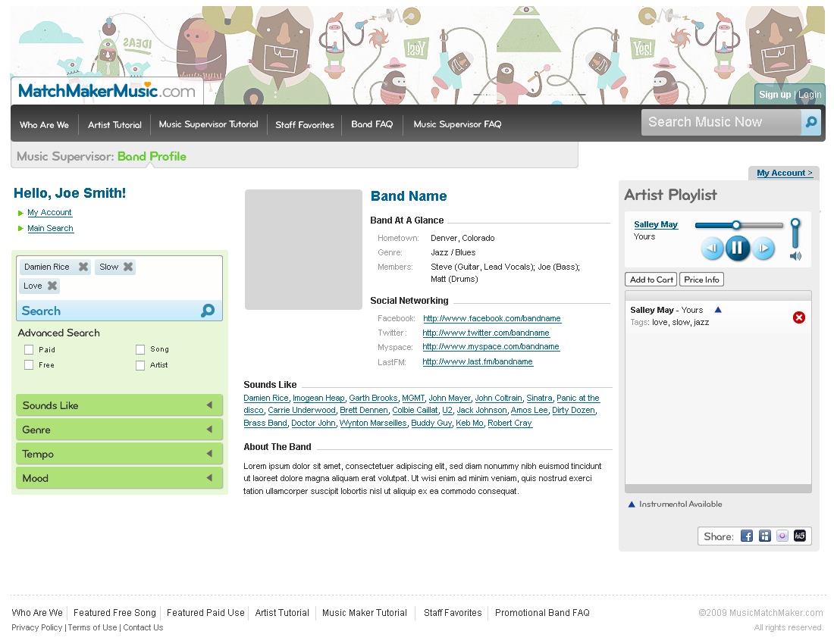Enable the Song checkbox
Screen dimensions: 834x644
[140, 349]
